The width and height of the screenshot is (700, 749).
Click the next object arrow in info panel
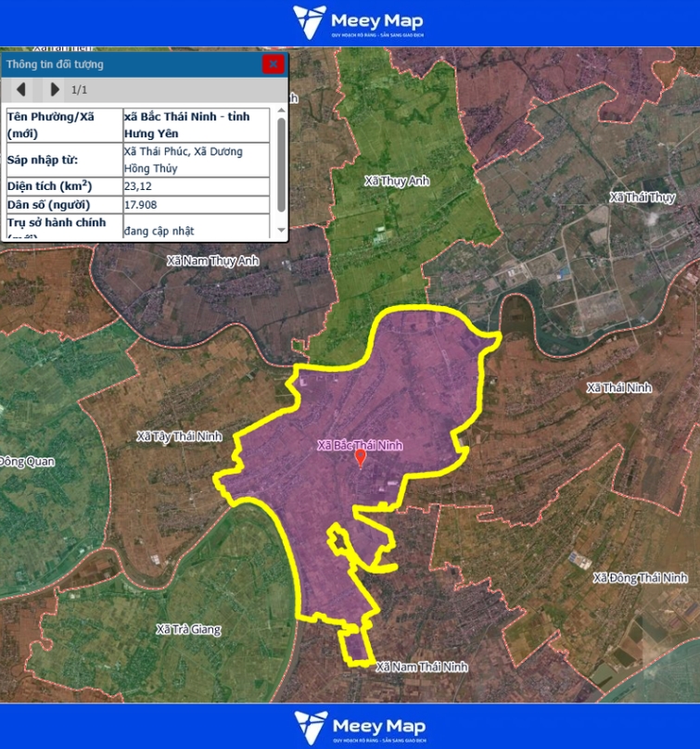pyautogui.click(x=54, y=90)
